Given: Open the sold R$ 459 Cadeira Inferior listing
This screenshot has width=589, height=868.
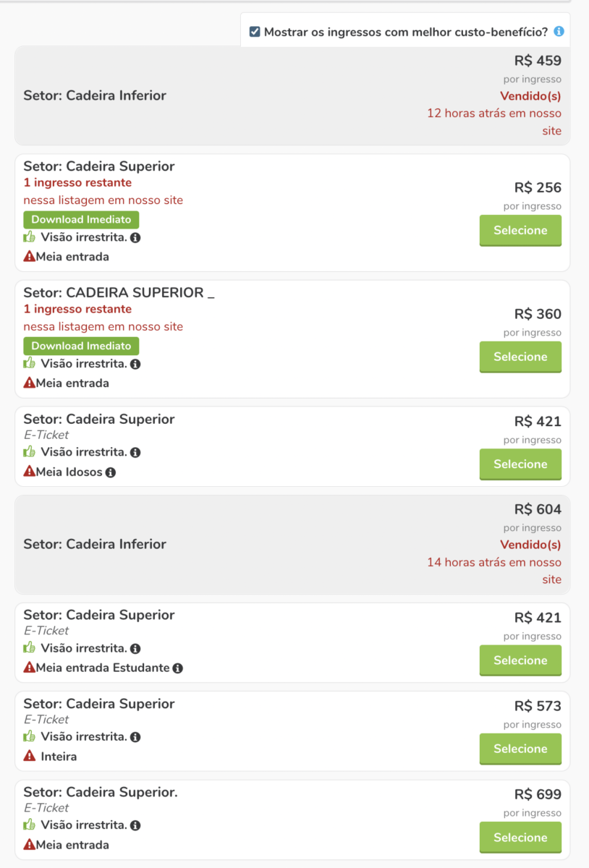Looking at the screenshot, I should 292,95.
